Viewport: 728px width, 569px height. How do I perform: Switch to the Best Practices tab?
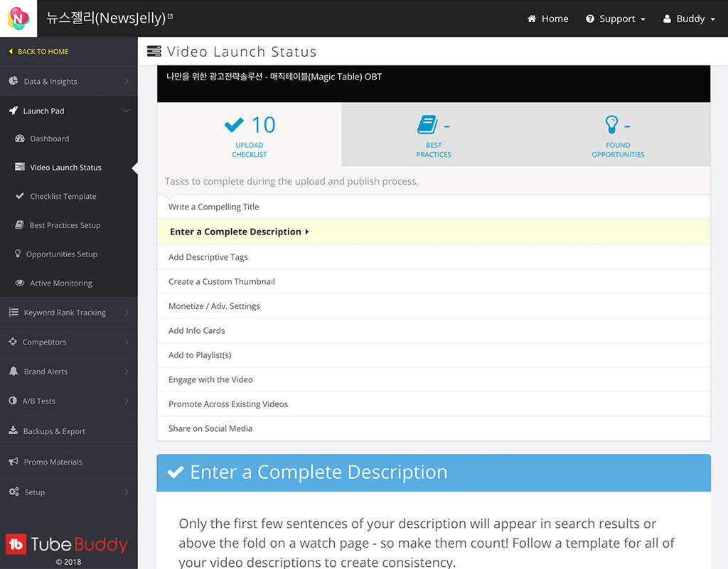pos(434,134)
